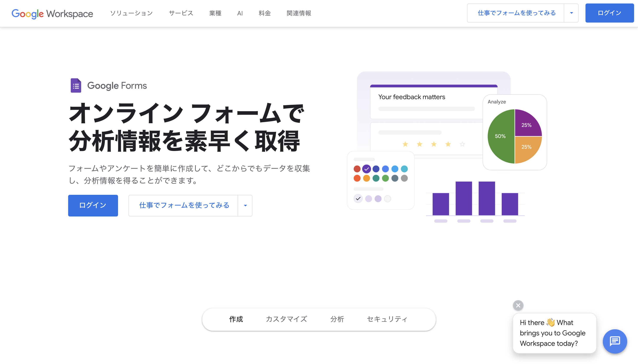638x364 pixels.
Task: Click the headline オンライン フォームで
Action: (x=187, y=113)
